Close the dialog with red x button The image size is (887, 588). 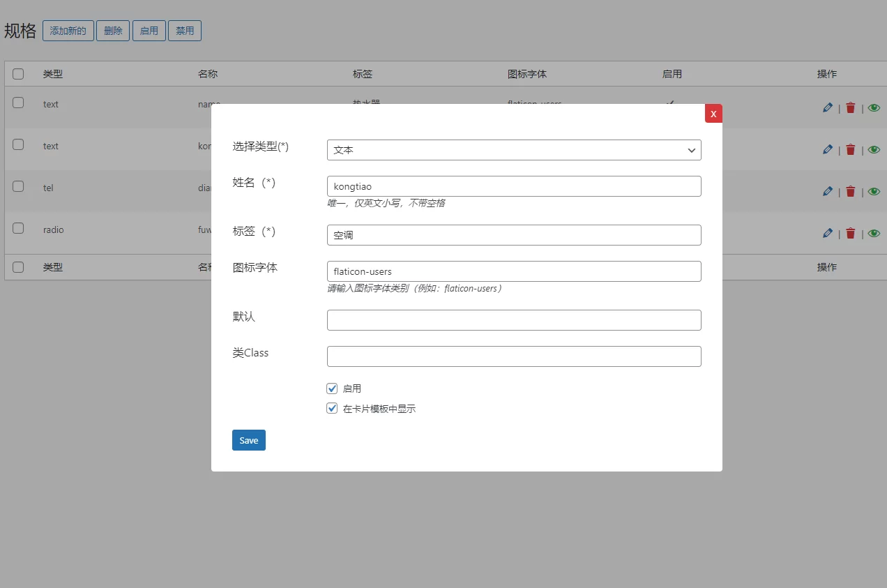[713, 113]
